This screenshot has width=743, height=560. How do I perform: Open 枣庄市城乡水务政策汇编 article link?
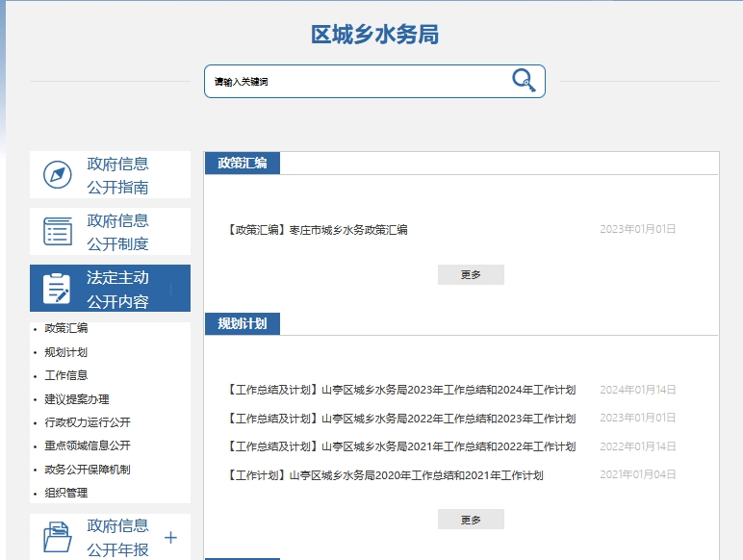(317, 230)
